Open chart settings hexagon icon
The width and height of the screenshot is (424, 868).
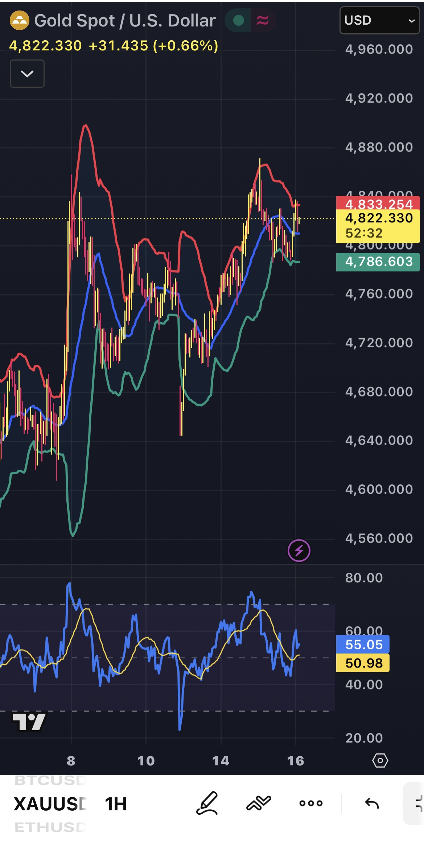point(380,760)
